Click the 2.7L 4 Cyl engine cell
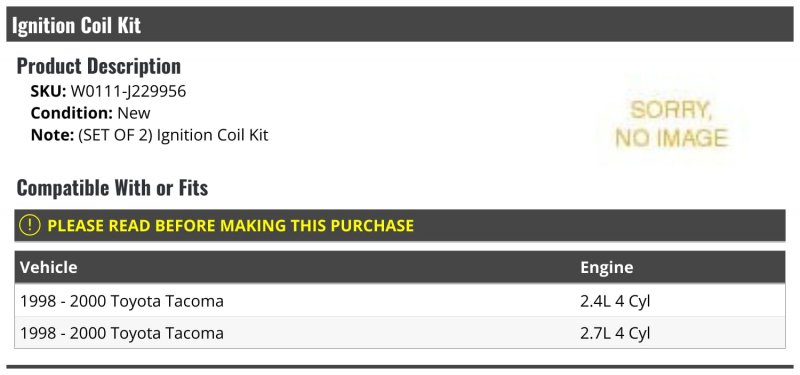The image size is (800, 375). tap(615, 333)
